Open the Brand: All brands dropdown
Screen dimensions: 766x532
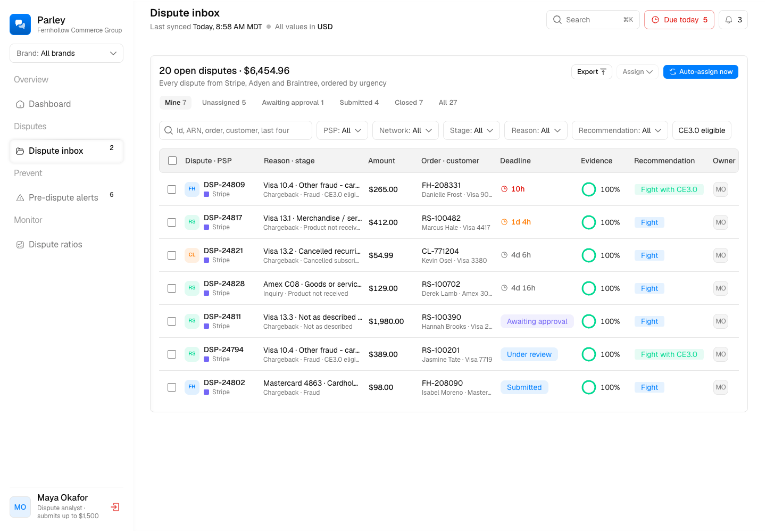[x=66, y=53]
